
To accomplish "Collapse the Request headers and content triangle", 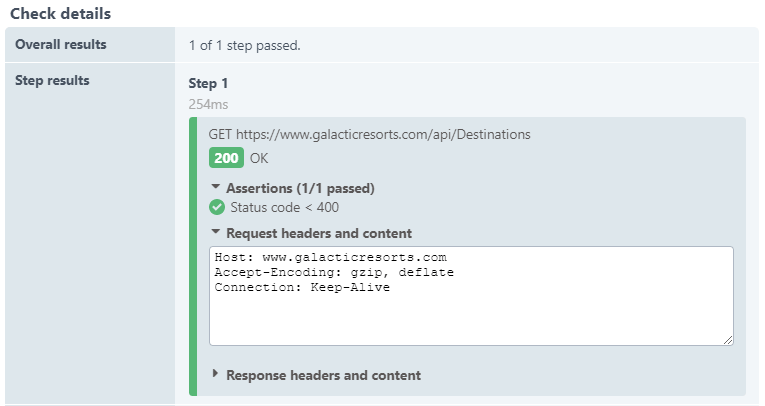I will 215,233.
